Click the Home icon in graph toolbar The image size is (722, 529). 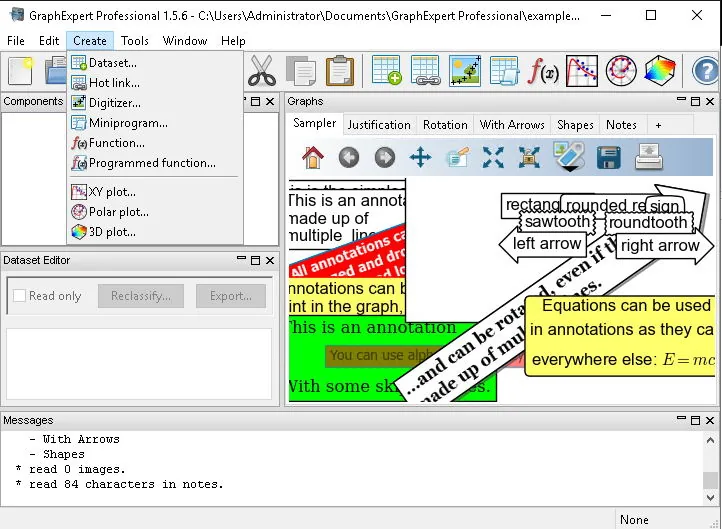(x=313, y=157)
